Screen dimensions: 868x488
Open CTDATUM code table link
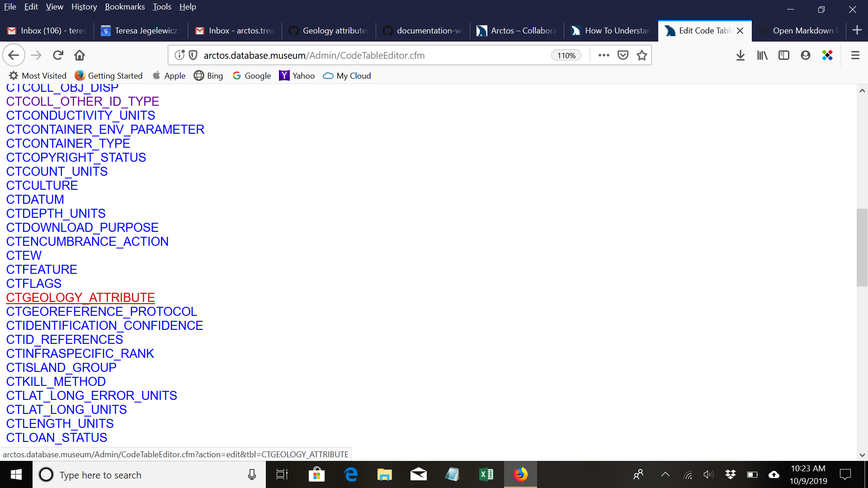[x=35, y=200]
